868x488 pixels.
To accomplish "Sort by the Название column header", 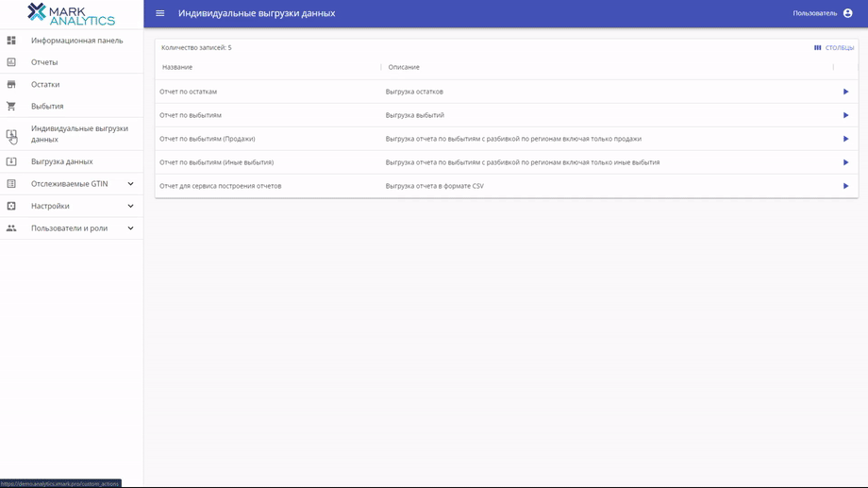I will click(177, 67).
